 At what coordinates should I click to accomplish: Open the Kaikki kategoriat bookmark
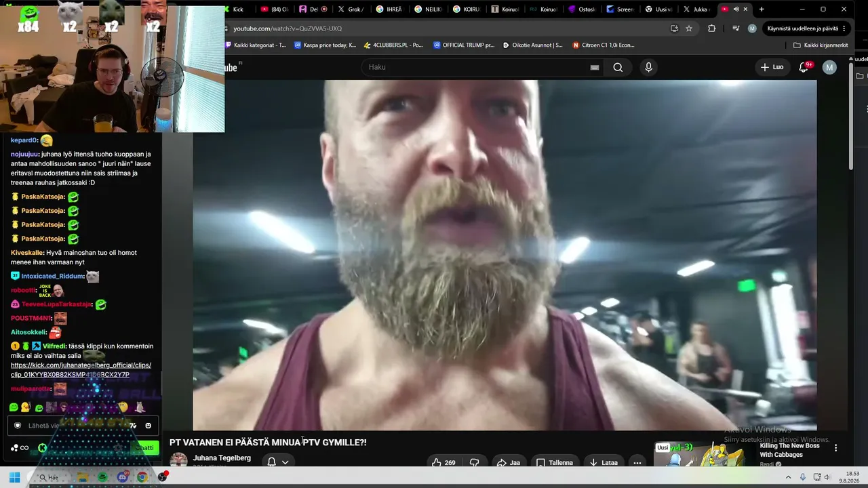(256, 45)
